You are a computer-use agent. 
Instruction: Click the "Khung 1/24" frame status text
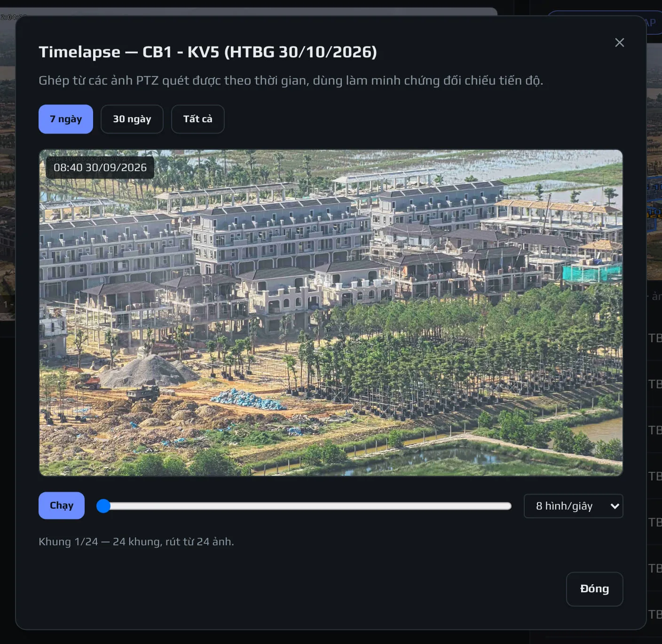tap(136, 542)
